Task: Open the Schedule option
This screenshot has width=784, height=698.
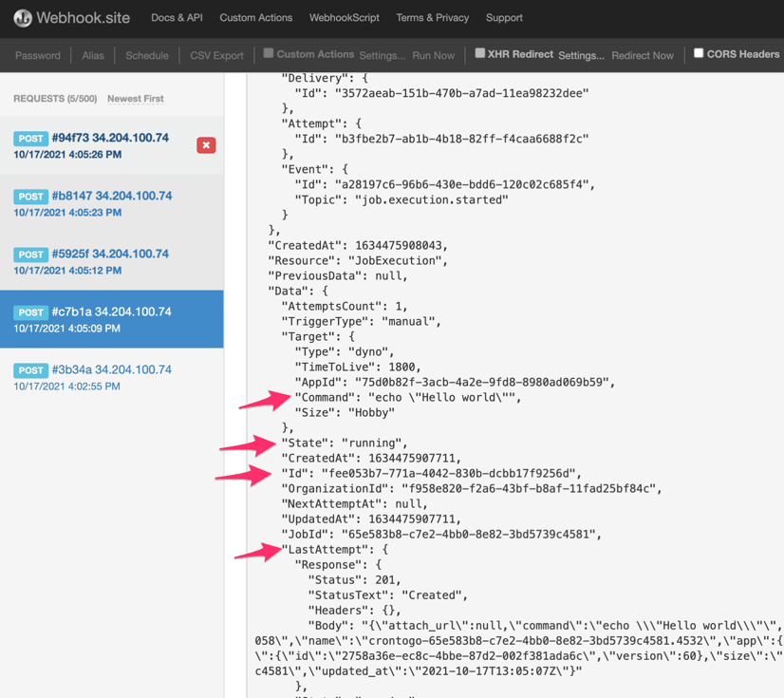Action: (147, 55)
